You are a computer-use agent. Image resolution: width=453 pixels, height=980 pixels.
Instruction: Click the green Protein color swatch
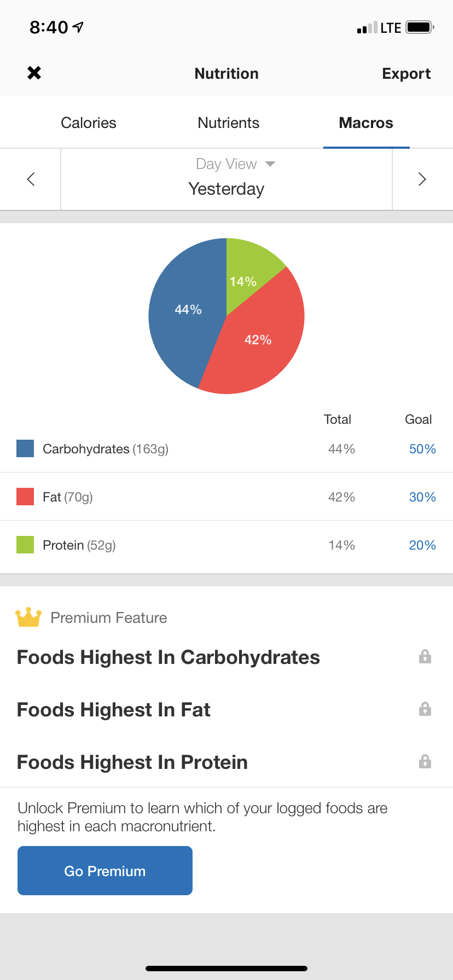25,545
